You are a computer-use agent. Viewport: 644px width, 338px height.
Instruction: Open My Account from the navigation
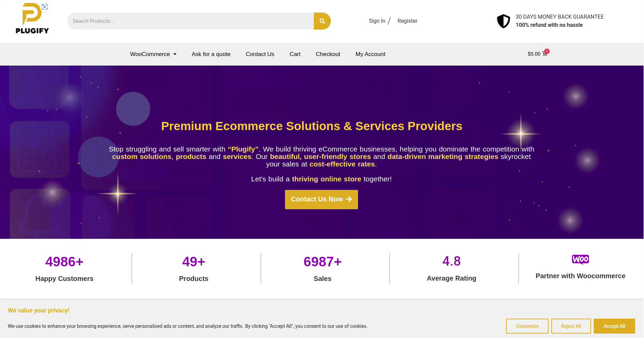point(370,54)
